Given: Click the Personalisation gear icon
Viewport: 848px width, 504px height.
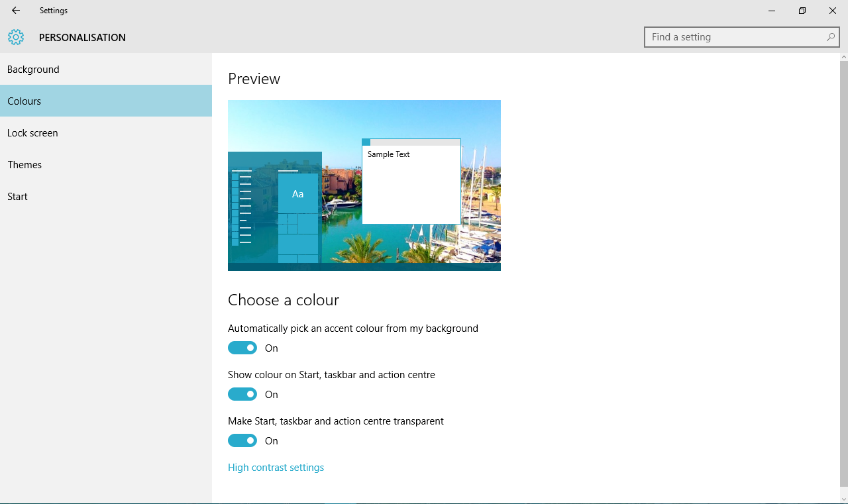Looking at the screenshot, I should 16,37.
